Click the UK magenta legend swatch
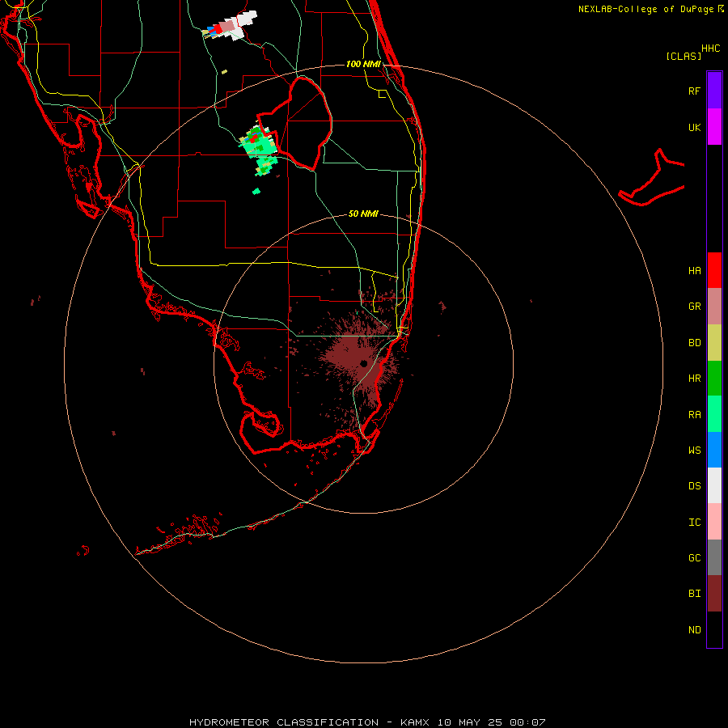This screenshot has height=728, width=728. coord(714,127)
